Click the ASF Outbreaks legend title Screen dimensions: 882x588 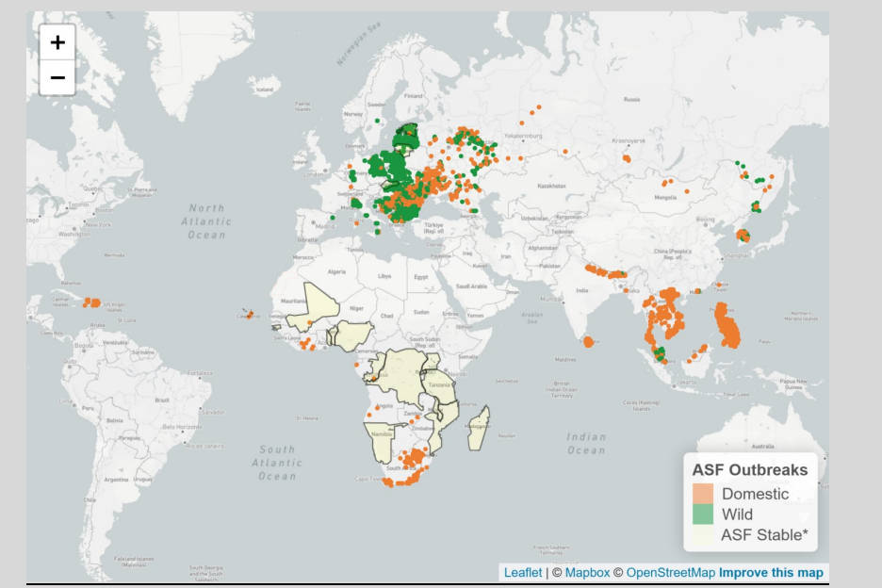749,469
